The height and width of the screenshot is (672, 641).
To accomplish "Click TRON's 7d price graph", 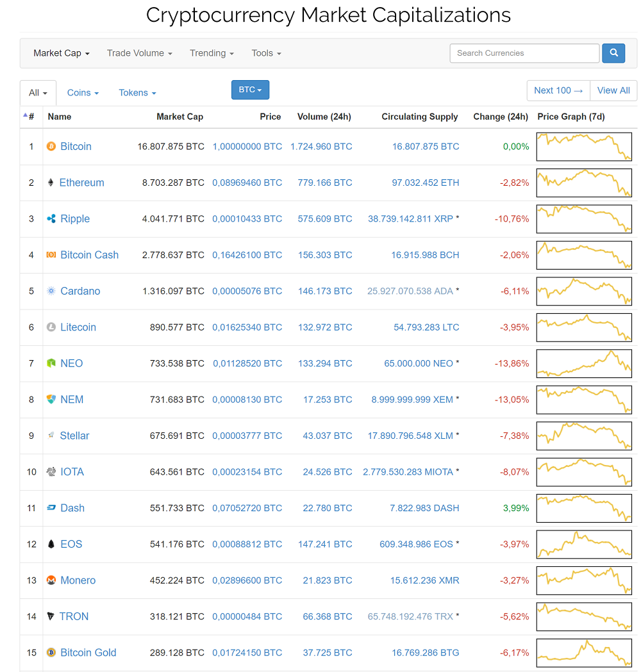I will (x=584, y=617).
